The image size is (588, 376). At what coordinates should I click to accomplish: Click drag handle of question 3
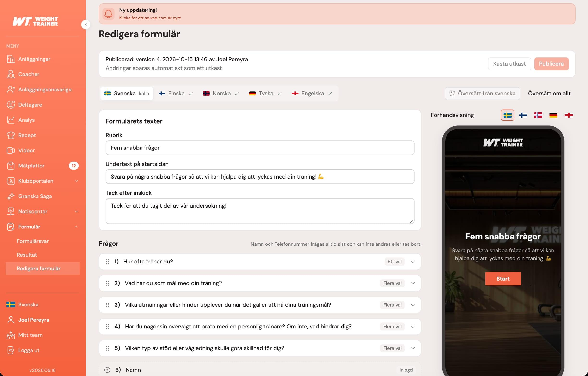pyautogui.click(x=108, y=305)
